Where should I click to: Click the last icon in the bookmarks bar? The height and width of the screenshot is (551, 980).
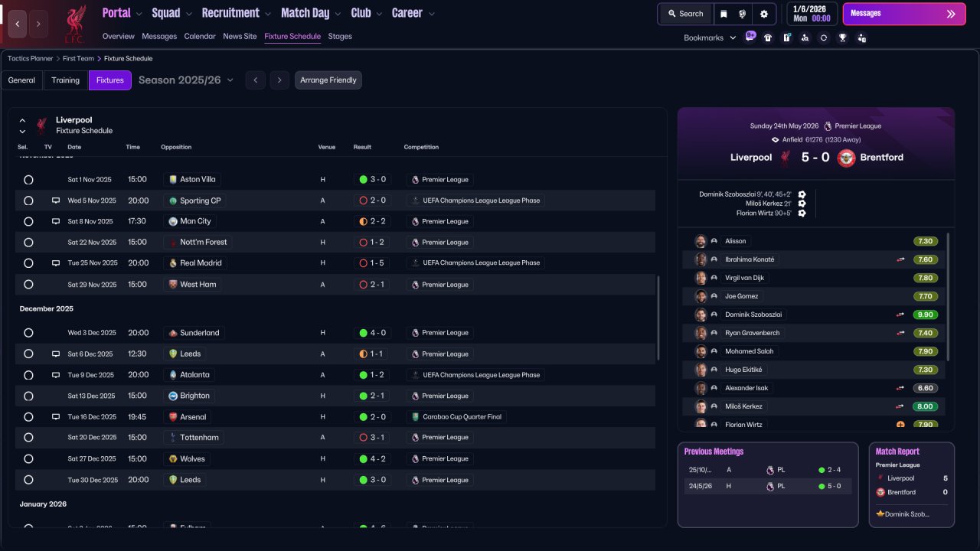[x=861, y=37]
